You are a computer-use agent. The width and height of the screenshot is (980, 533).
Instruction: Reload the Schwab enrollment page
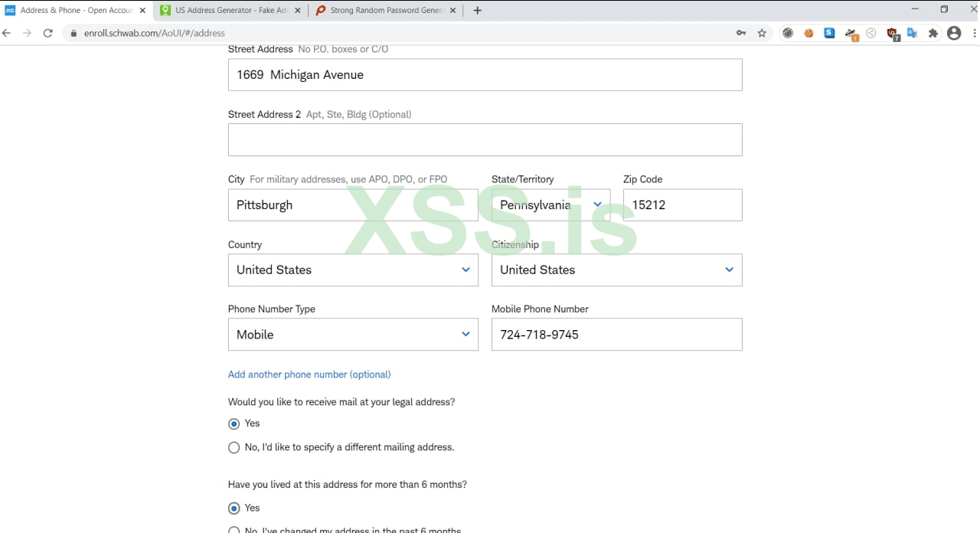(x=48, y=33)
